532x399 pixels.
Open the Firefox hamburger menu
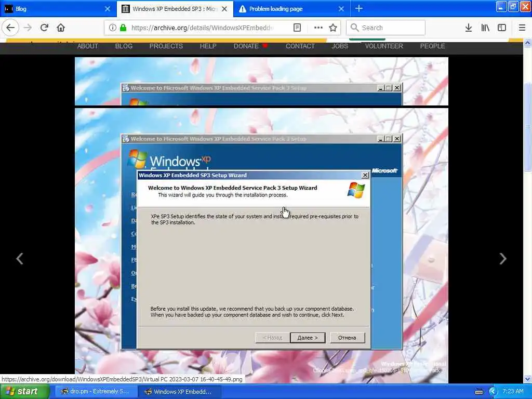point(522,28)
